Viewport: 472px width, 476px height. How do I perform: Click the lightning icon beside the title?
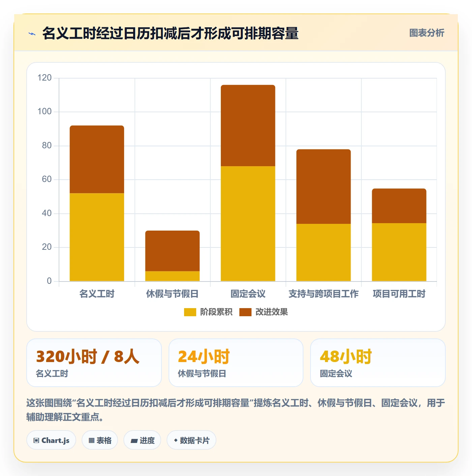pyautogui.click(x=32, y=34)
